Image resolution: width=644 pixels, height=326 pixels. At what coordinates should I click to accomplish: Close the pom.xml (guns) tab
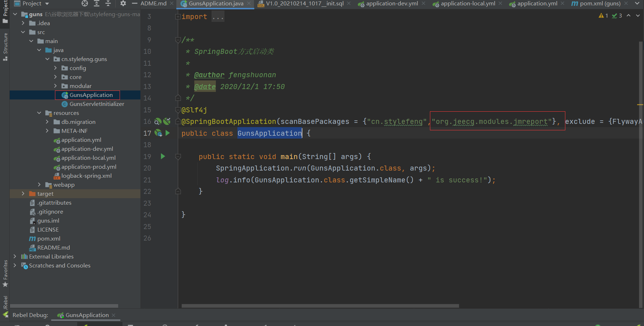tap(626, 4)
